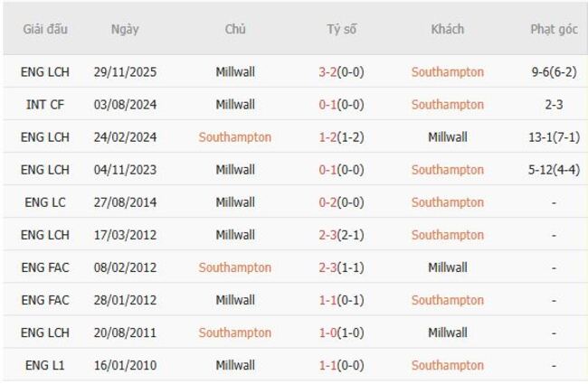Select home team Southampton on 08/02/2012
The width and height of the screenshot is (588, 384).
click(x=234, y=267)
